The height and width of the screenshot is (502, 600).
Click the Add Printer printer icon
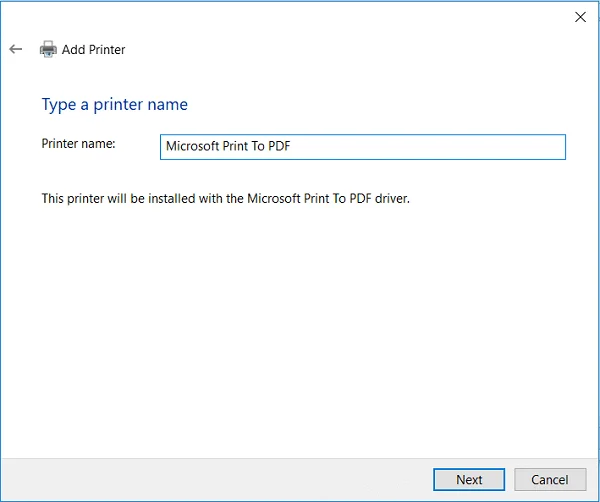[48, 49]
